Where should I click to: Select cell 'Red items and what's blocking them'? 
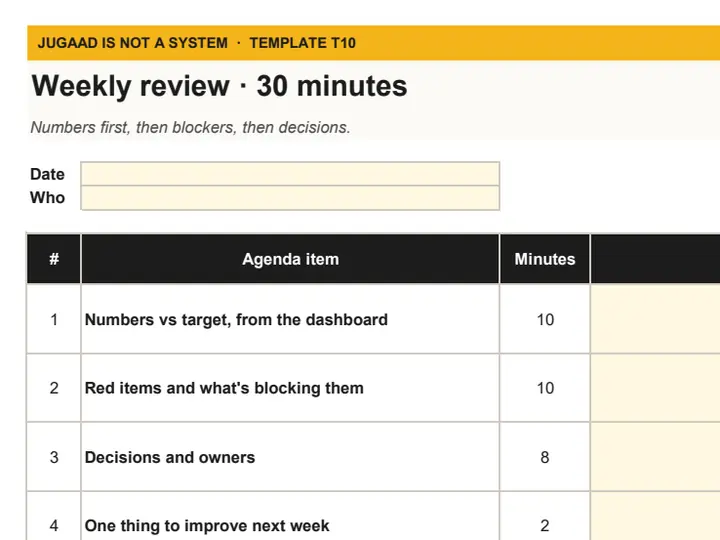tap(290, 388)
